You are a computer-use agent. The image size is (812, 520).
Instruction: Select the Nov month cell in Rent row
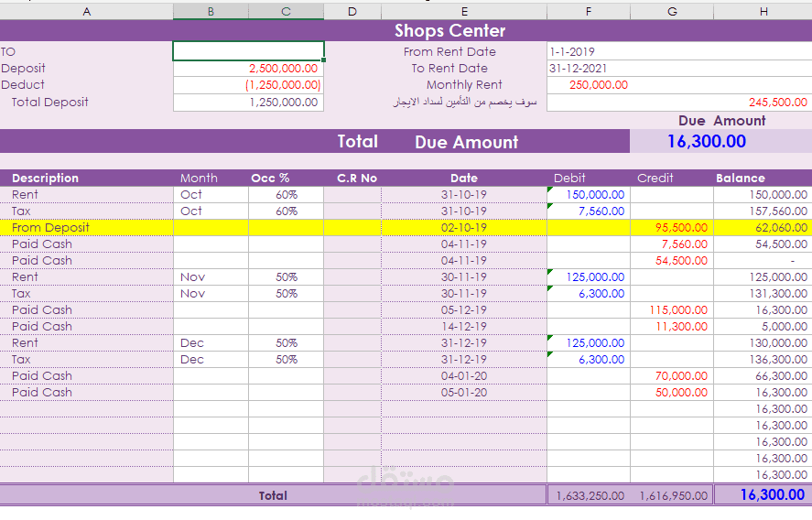coord(211,277)
